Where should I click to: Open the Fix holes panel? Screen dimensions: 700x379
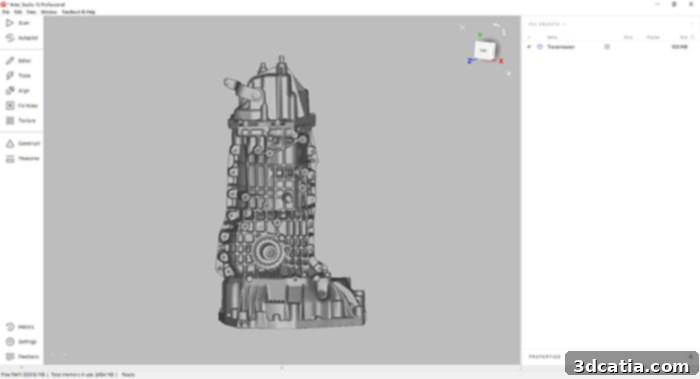click(22, 106)
